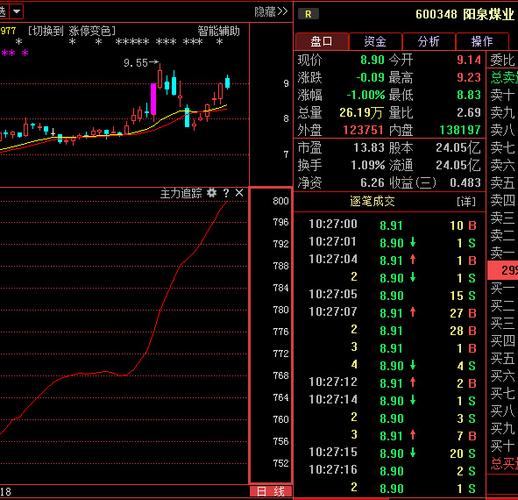
Task: Click the 涨幅 value -1.00%
Action: tap(366, 95)
